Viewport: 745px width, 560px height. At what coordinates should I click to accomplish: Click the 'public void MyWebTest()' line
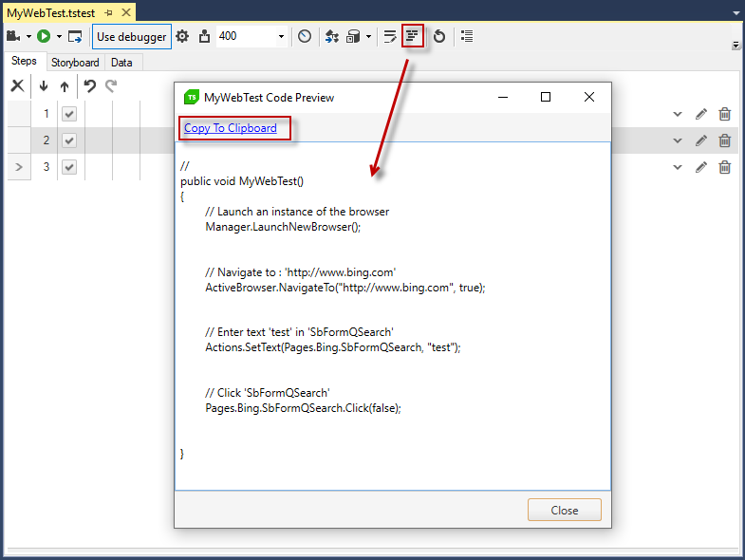(242, 181)
